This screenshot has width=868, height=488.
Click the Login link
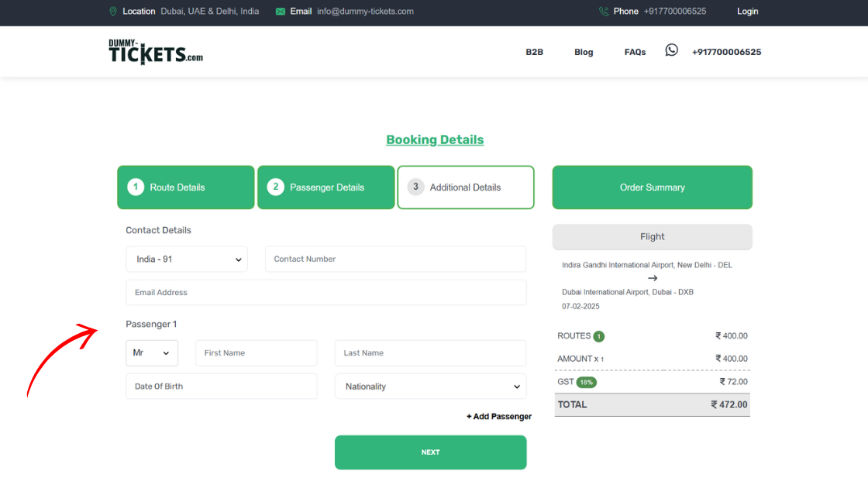pyautogui.click(x=747, y=12)
